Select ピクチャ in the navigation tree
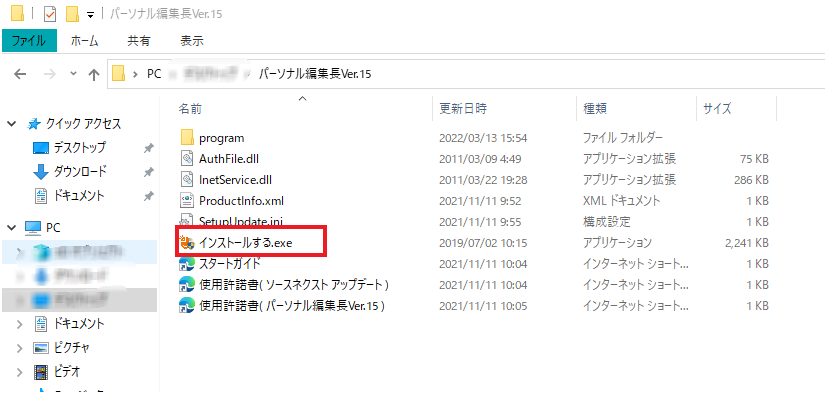 72,348
